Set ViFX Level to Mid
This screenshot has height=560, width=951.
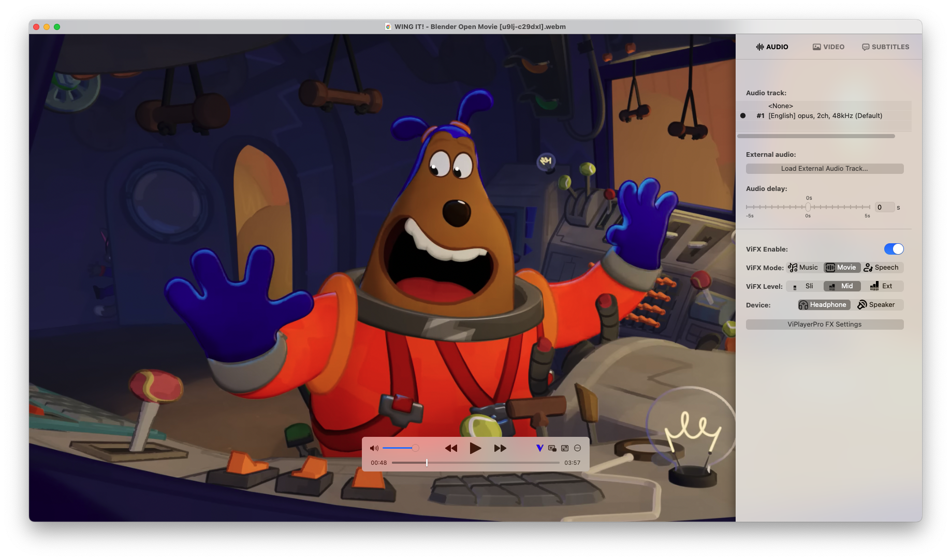point(842,286)
